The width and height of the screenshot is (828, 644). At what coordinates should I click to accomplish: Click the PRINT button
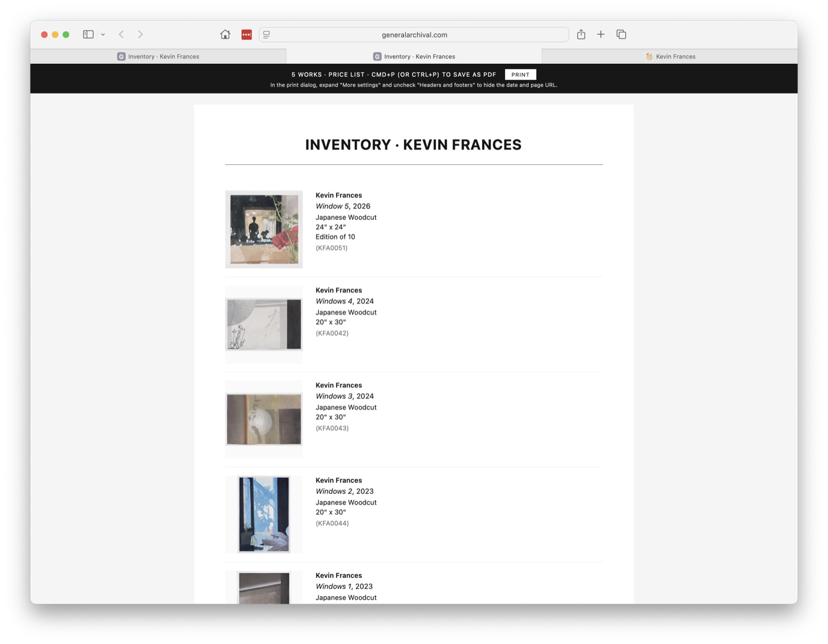[520, 75]
